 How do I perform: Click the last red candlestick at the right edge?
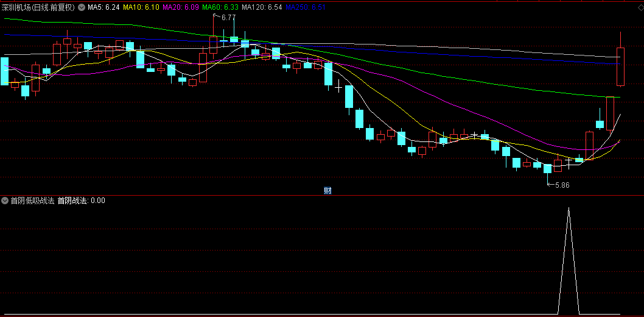click(620, 66)
